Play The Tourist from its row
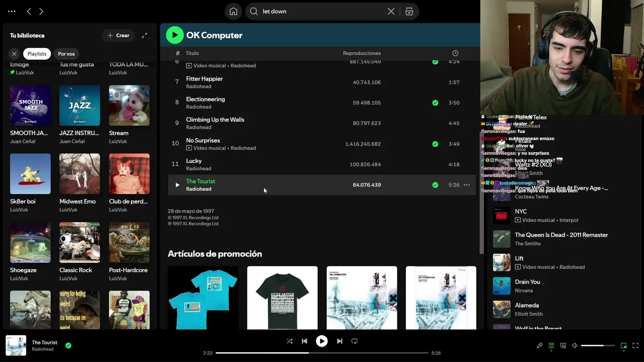The width and height of the screenshot is (644, 362). pyautogui.click(x=177, y=185)
